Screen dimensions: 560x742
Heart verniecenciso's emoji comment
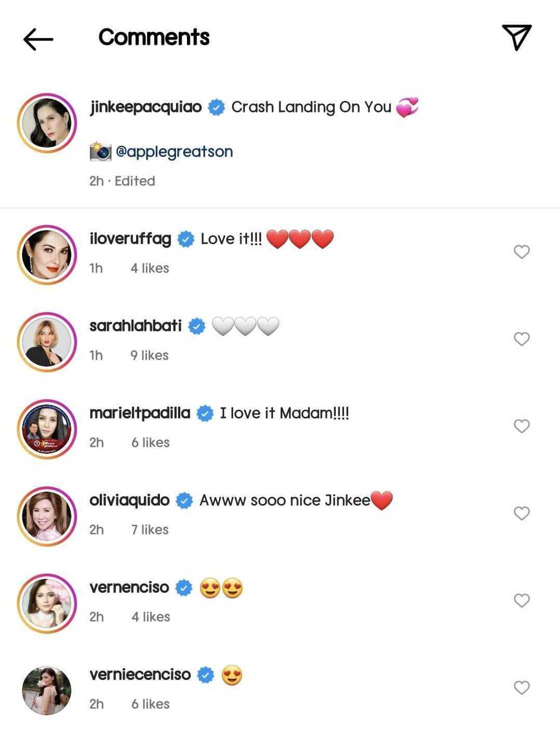[x=521, y=687]
